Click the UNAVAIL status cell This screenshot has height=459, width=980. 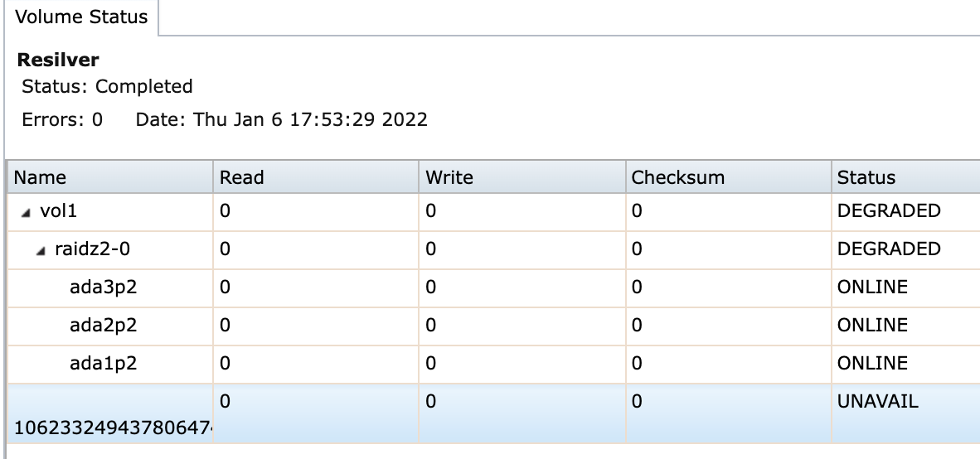[878, 402]
